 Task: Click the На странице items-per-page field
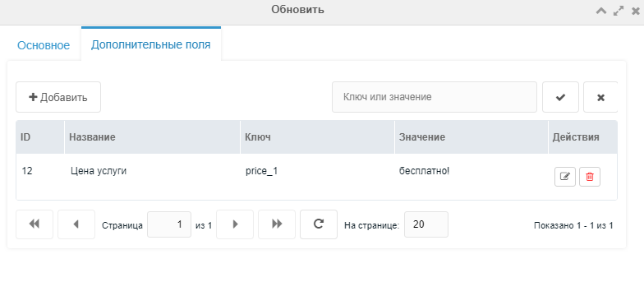[425, 224]
